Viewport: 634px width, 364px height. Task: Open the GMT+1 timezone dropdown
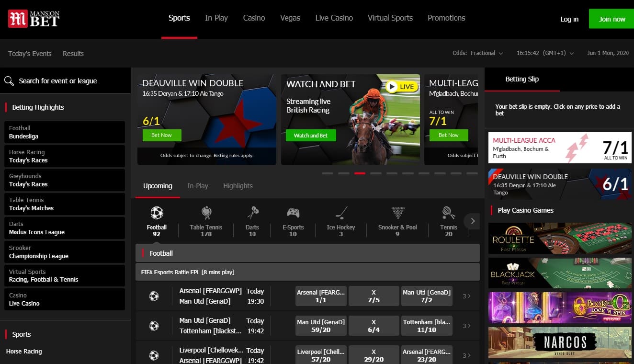tap(545, 53)
